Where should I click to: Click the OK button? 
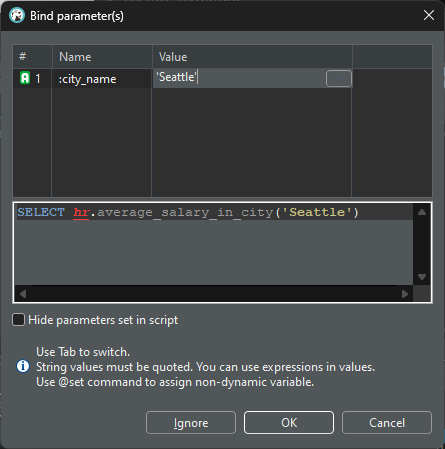[x=289, y=423]
